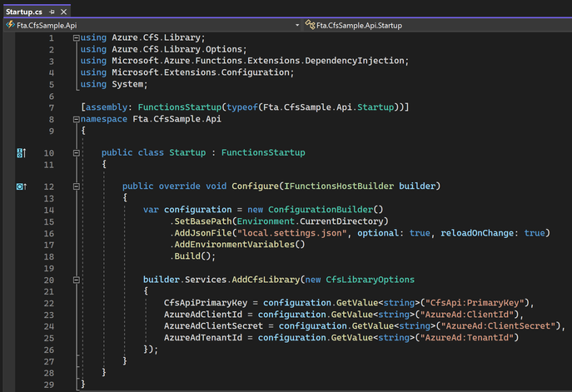Click the 'Startup' class name on line 10
The image size is (572, 392).
coord(187,152)
